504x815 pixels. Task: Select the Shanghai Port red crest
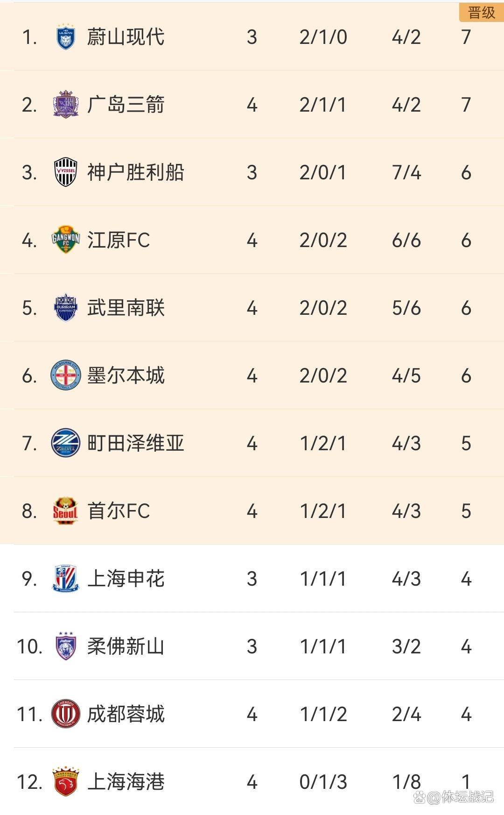(65, 782)
